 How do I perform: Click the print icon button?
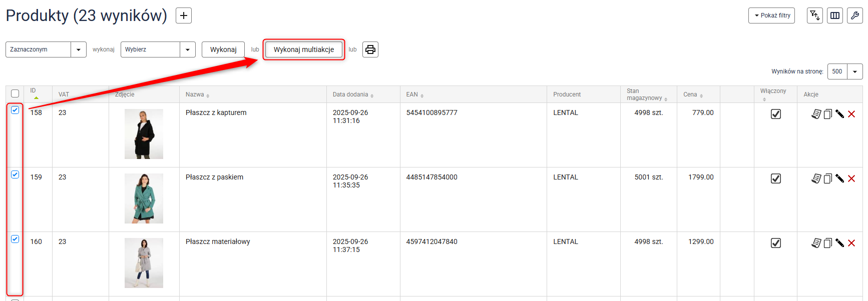pos(370,49)
